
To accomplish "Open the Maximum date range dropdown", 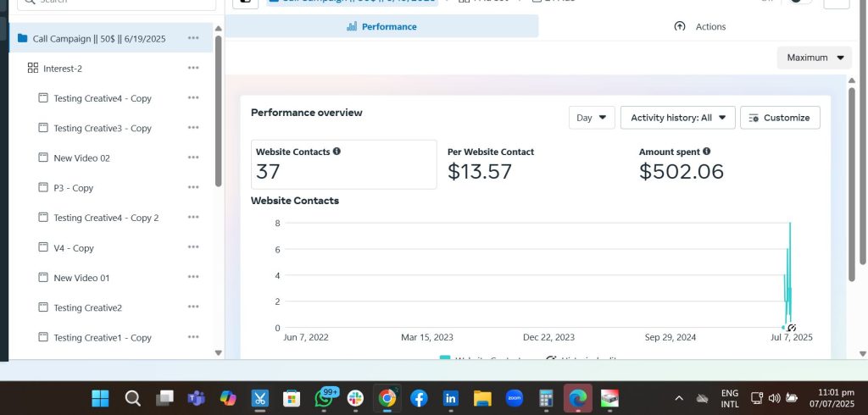I will pyautogui.click(x=814, y=58).
